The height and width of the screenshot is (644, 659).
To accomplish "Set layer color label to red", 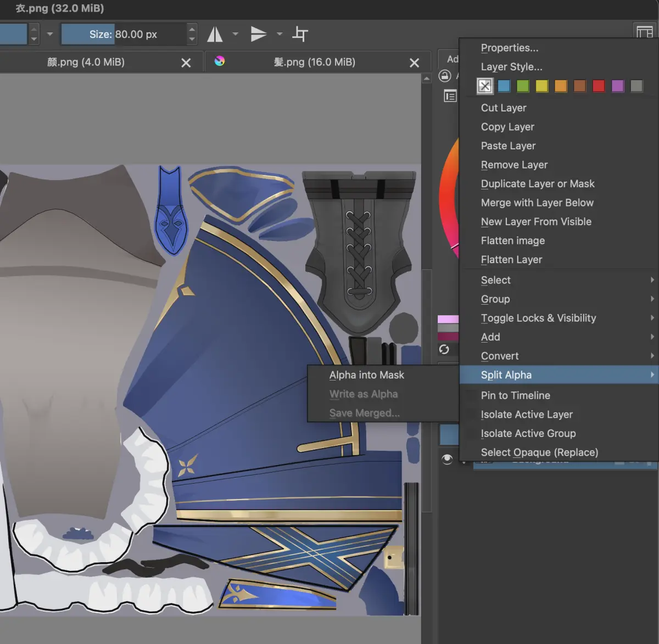I will click(599, 86).
